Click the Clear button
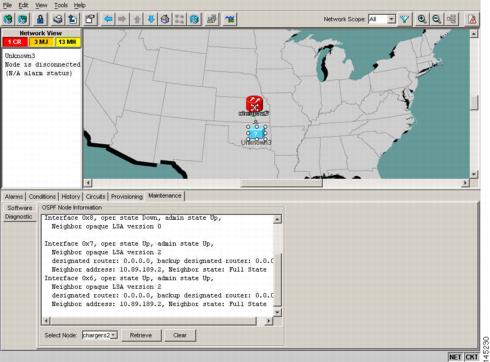490x362 pixels. pos(180,335)
